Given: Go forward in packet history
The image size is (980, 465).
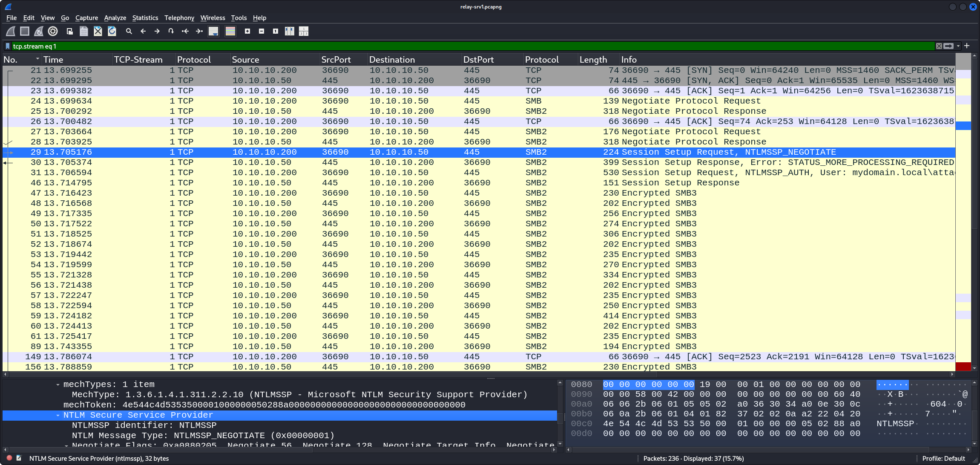Looking at the screenshot, I should point(157,31).
